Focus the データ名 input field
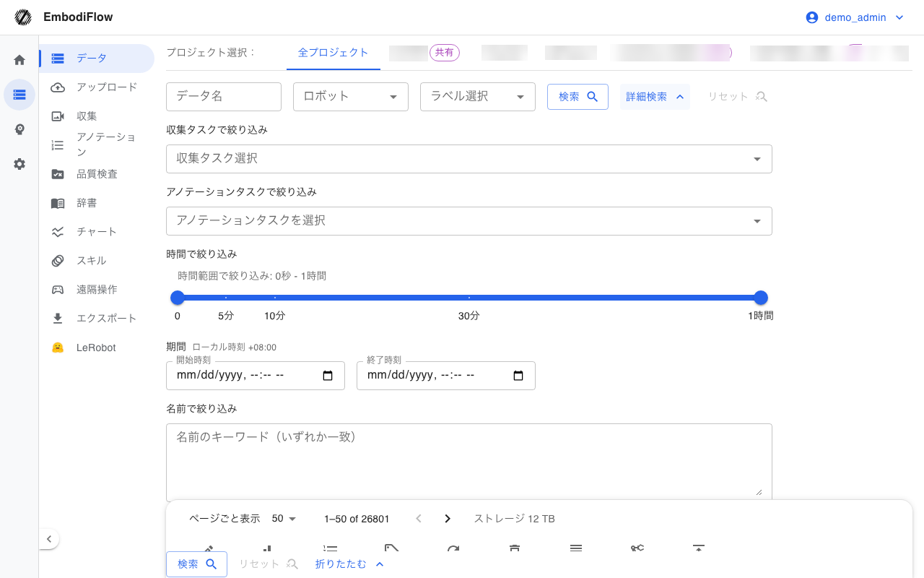 point(224,97)
